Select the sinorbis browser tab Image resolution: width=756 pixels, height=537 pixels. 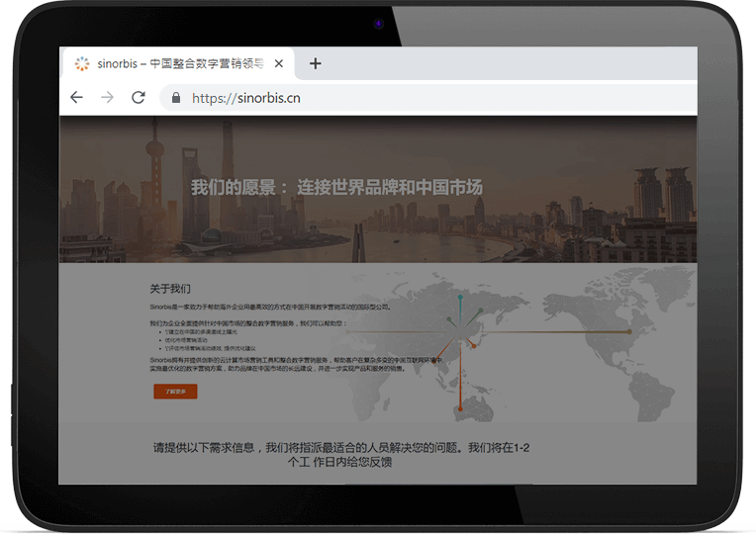178,63
